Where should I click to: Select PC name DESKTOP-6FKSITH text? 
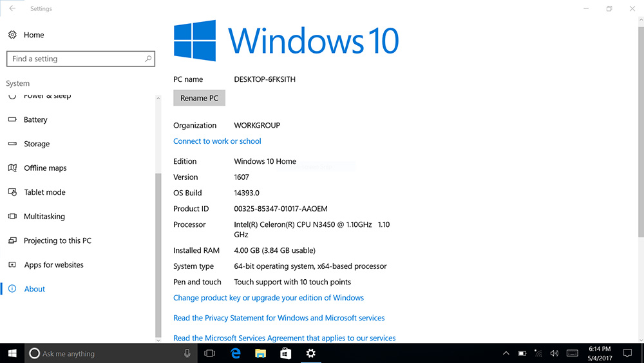tap(265, 79)
